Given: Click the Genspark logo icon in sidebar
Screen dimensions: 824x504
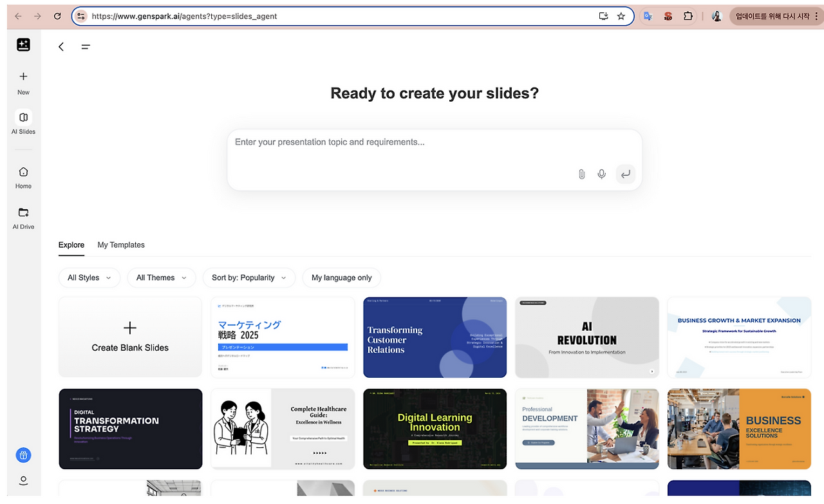Looking at the screenshot, I should point(23,44).
